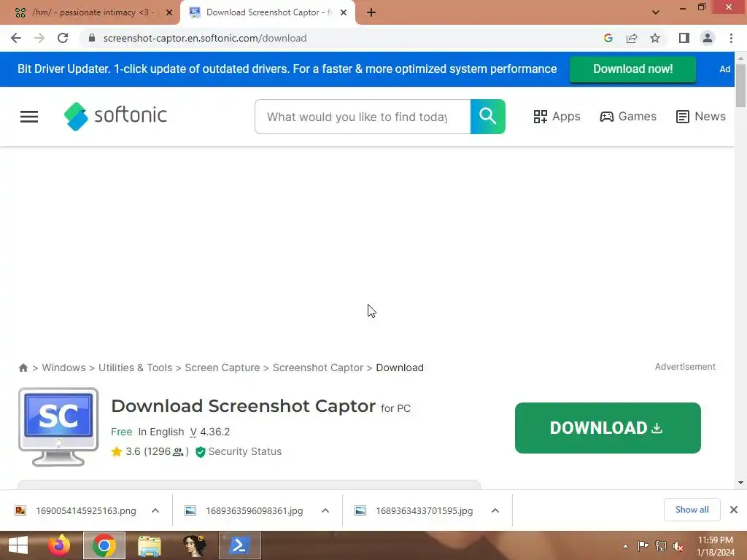The height and width of the screenshot is (560, 747).
Task: Reload the Softonic page
Action: point(63,38)
